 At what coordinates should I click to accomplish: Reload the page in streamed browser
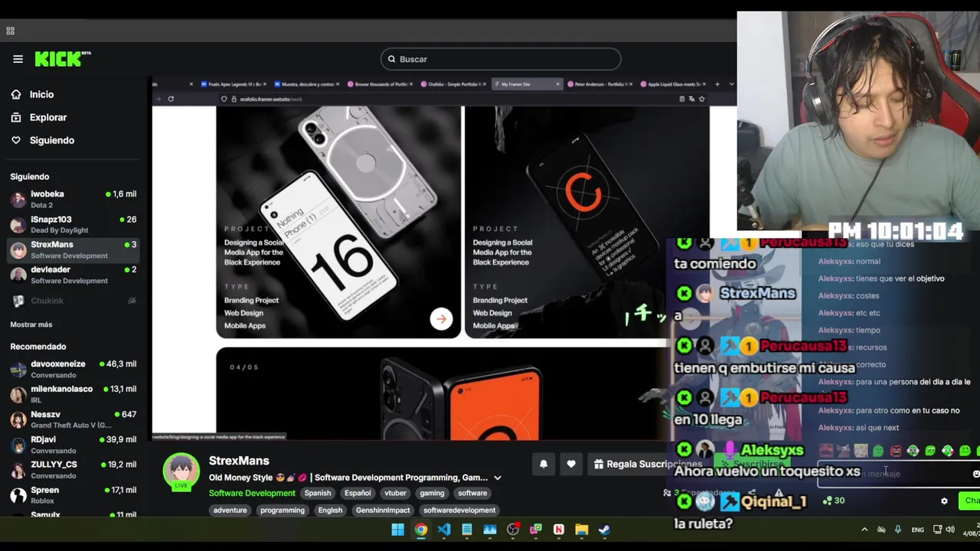[x=171, y=99]
